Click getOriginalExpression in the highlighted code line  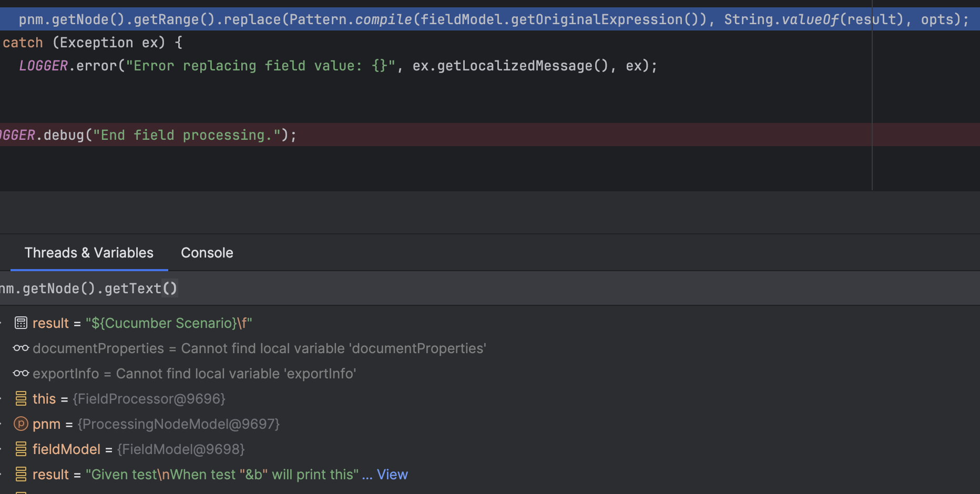(x=596, y=19)
